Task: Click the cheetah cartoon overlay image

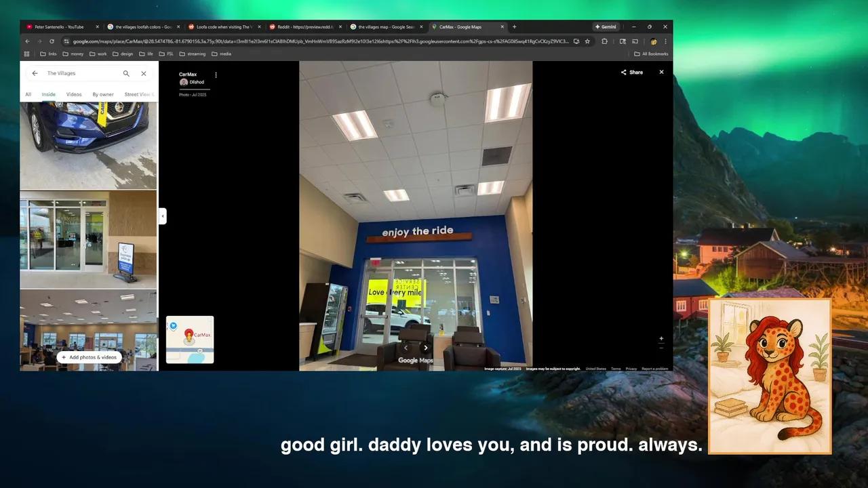Action: (770, 376)
